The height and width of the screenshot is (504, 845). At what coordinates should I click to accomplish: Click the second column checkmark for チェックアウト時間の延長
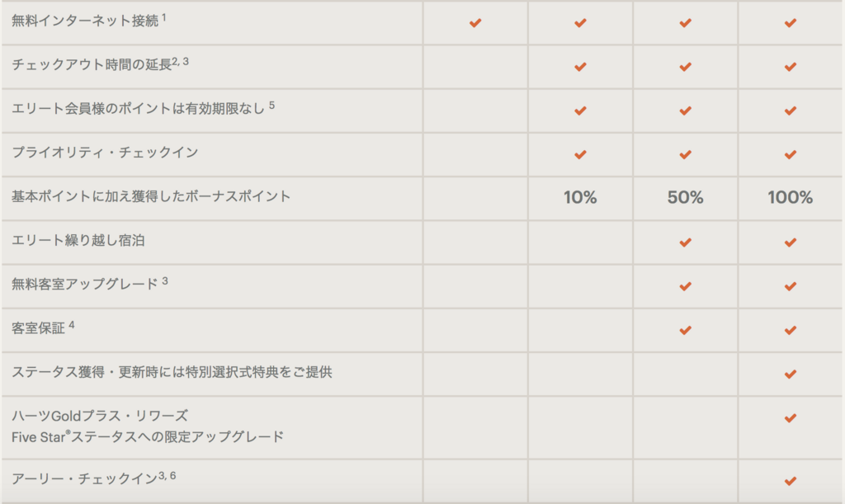tap(580, 67)
